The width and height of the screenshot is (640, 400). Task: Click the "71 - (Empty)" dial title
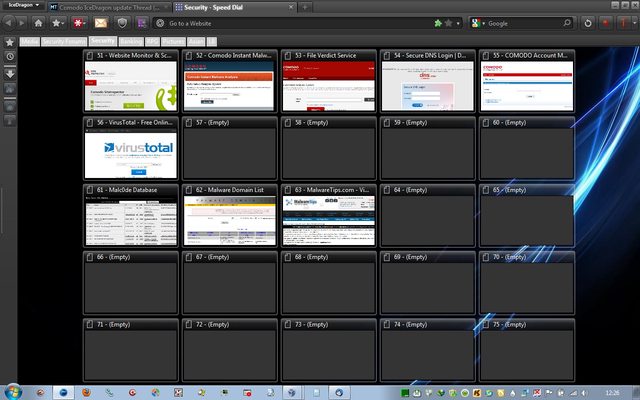113,324
